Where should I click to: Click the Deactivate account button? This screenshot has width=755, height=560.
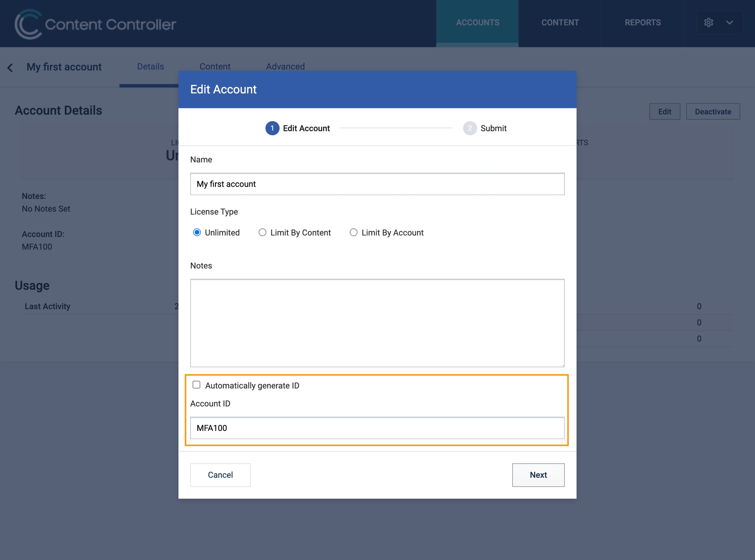pos(713,112)
